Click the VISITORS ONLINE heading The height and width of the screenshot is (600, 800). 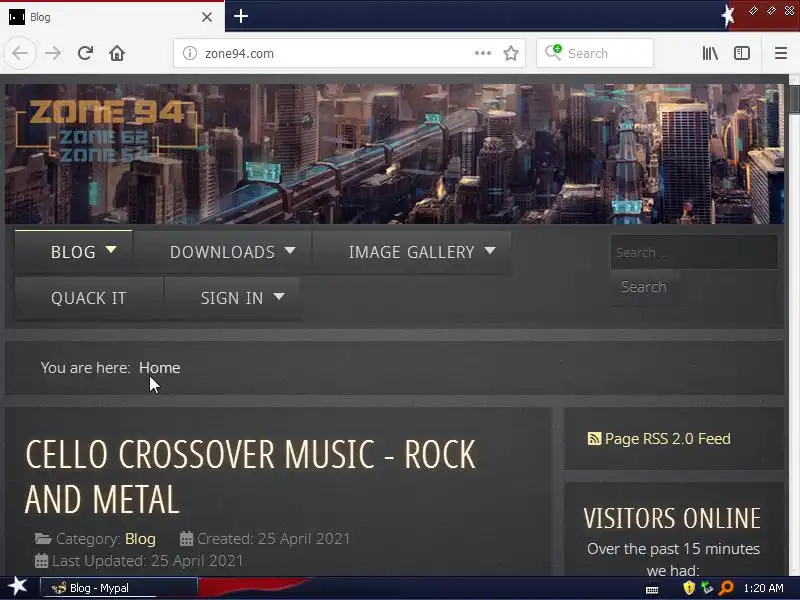672,518
